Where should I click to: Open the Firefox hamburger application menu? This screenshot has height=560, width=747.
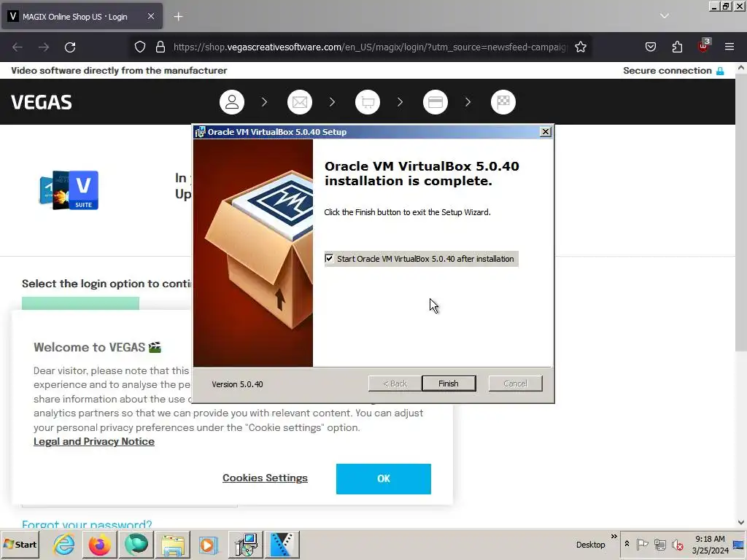click(x=729, y=47)
